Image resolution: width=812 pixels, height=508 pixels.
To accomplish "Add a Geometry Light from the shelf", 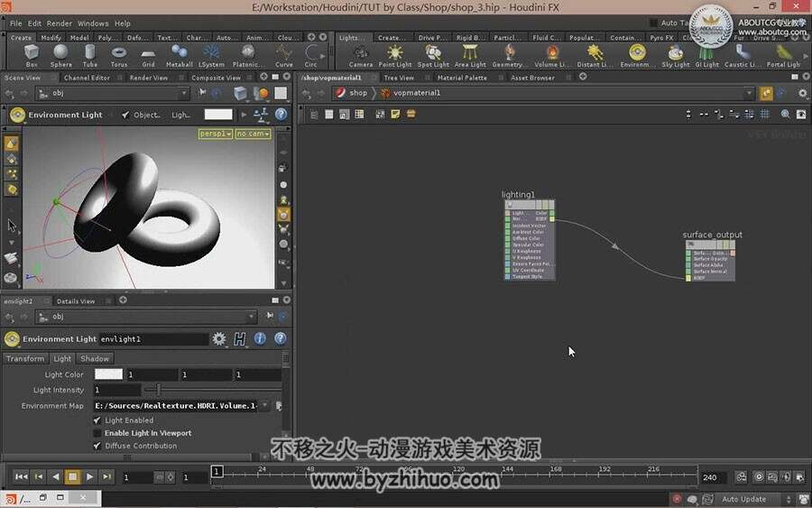I will [x=508, y=55].
